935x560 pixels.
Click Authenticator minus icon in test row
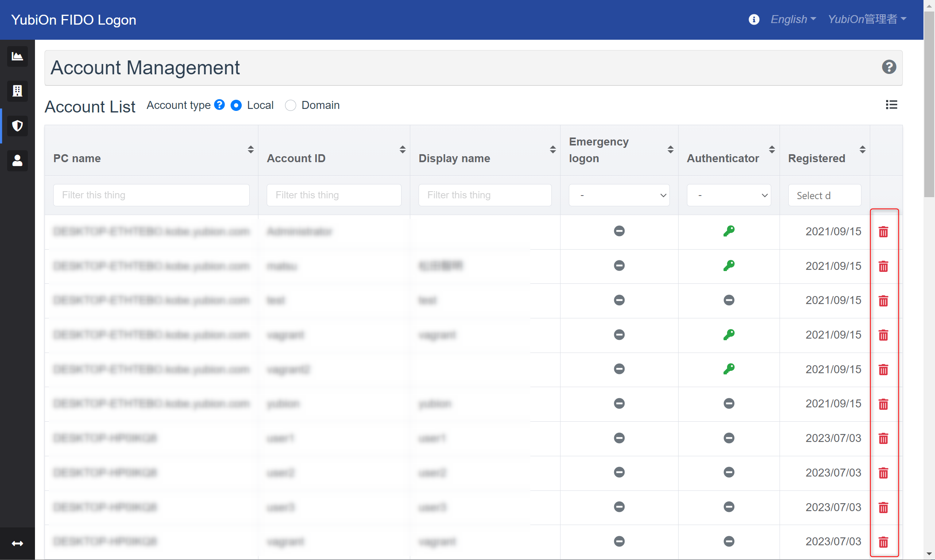[x=729, y=300]
